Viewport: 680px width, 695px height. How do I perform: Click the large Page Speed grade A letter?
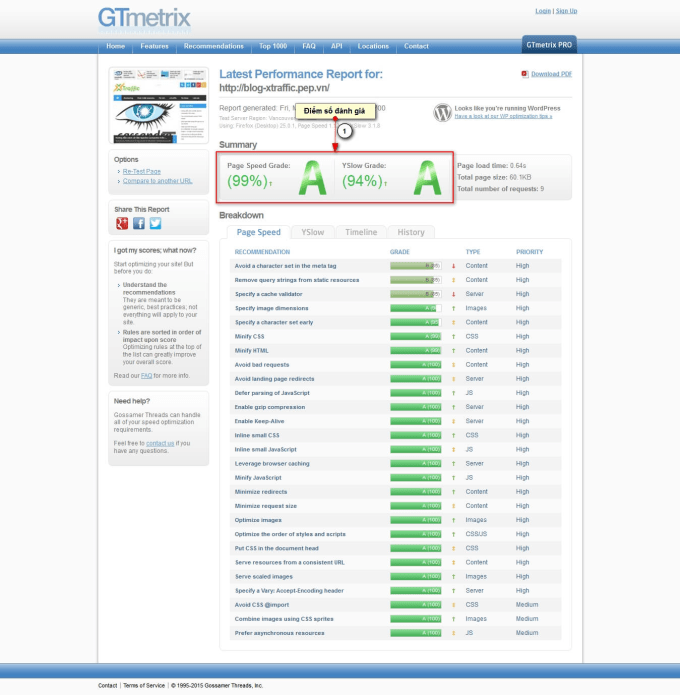[313, 178]
